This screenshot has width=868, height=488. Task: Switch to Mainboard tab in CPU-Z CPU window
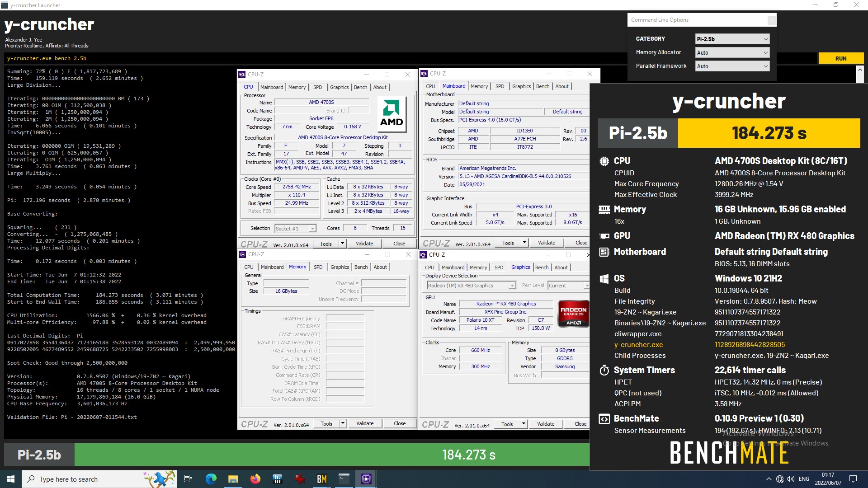272,87
